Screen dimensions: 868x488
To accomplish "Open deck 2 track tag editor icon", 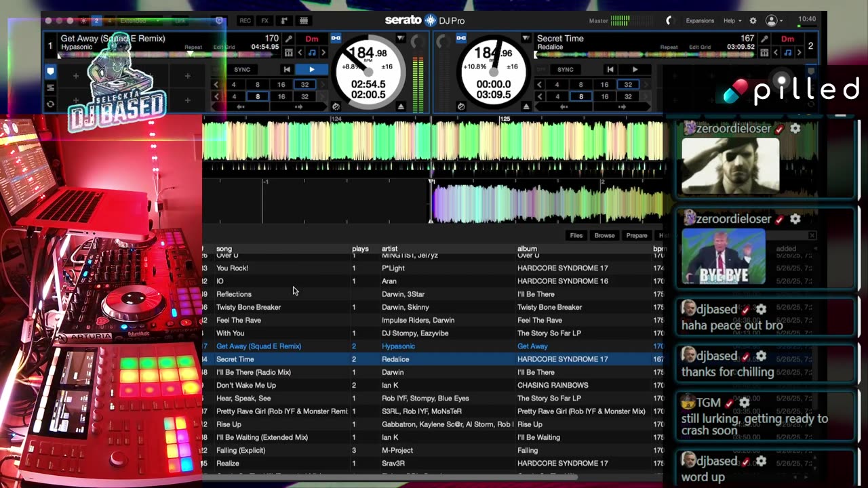I will click(x=765, y=39).
